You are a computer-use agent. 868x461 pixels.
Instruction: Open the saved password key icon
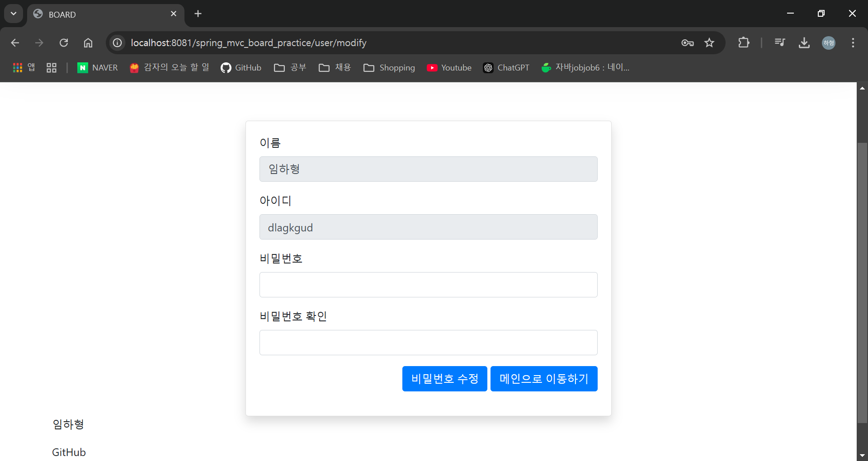(688, 43)
